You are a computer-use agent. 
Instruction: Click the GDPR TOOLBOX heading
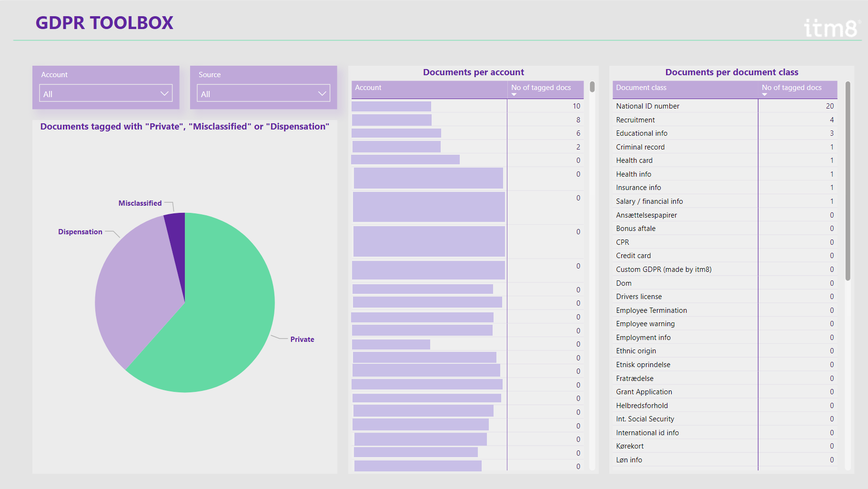point(104,23)
